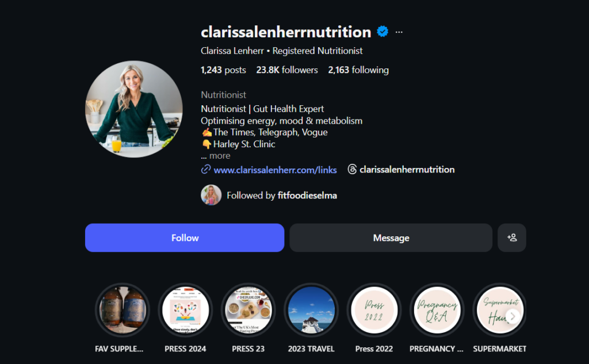Click the Threads logo icon
The height and width of the screenshot is (364, 589).
pos(352,170)
